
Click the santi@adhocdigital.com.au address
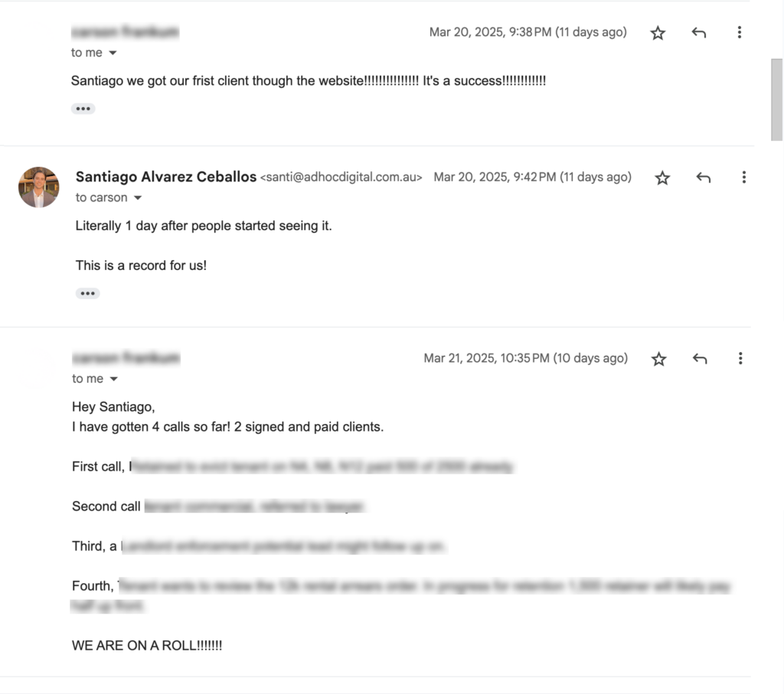tap(341, 178)
